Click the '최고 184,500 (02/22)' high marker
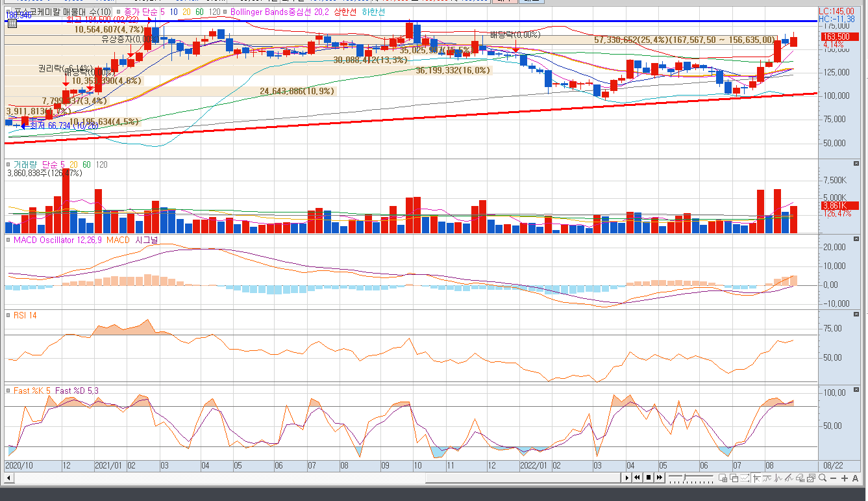This screenshot has width=868, height=501. click(104, 21)
